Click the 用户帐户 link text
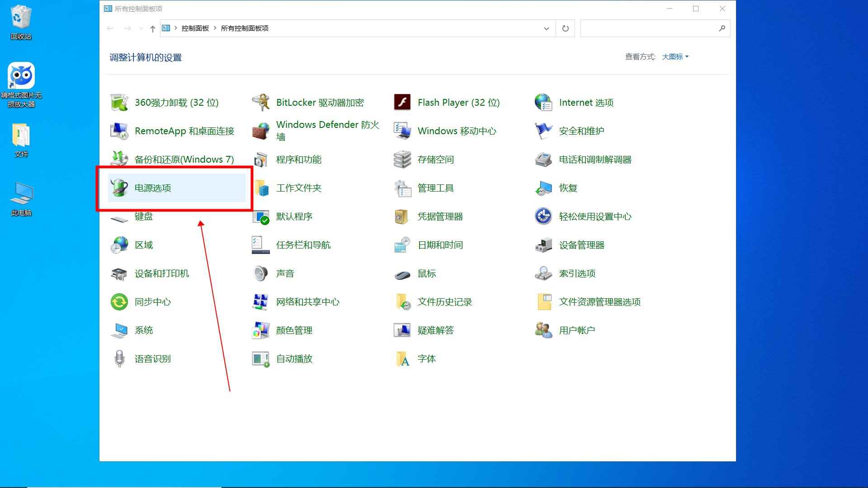The image size is (868, 488). pos(577,330)
